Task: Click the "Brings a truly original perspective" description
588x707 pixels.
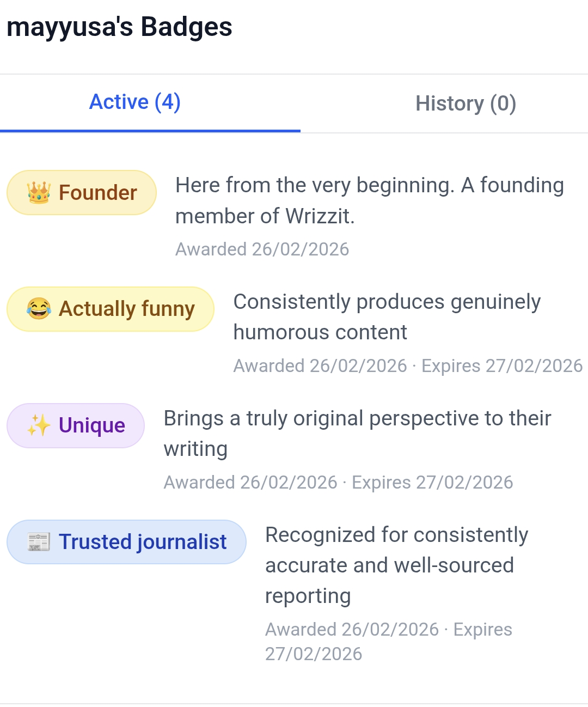Action: coord(357,433)
